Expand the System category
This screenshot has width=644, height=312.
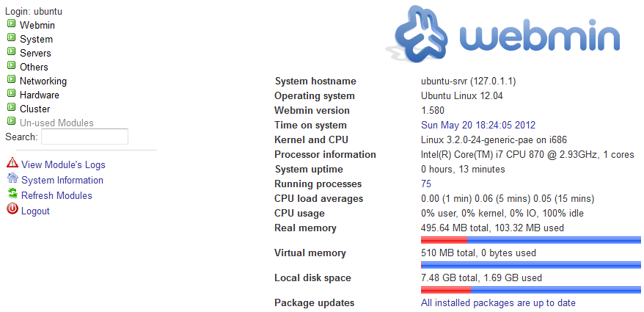(x=36, y=40)
